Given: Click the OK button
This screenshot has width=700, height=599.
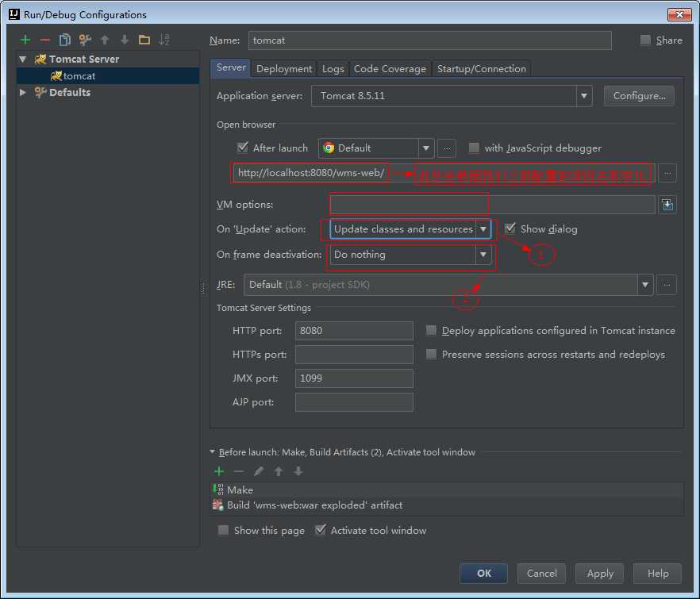Looking at the screenshot, I should [x=483, y=573].
